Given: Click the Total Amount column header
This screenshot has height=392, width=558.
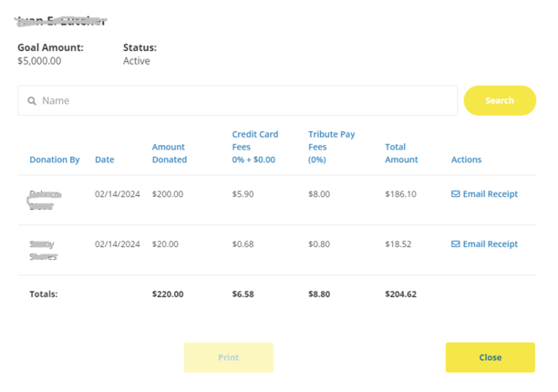Looking at the screenshot, I should coord(401,153).
